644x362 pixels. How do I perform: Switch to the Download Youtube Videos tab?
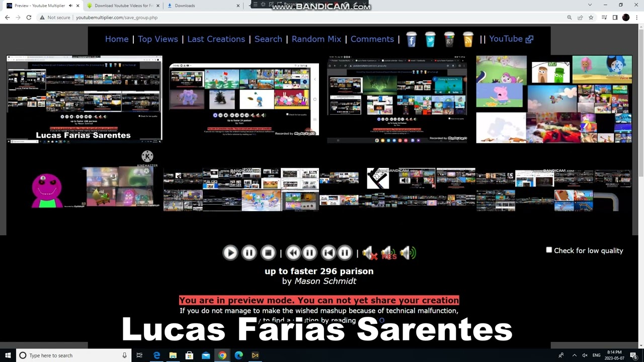[124, 6]
